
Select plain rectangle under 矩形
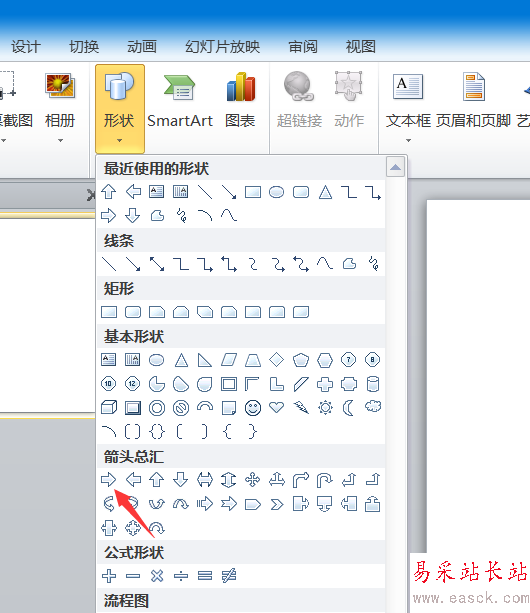(x=109, y=312)
